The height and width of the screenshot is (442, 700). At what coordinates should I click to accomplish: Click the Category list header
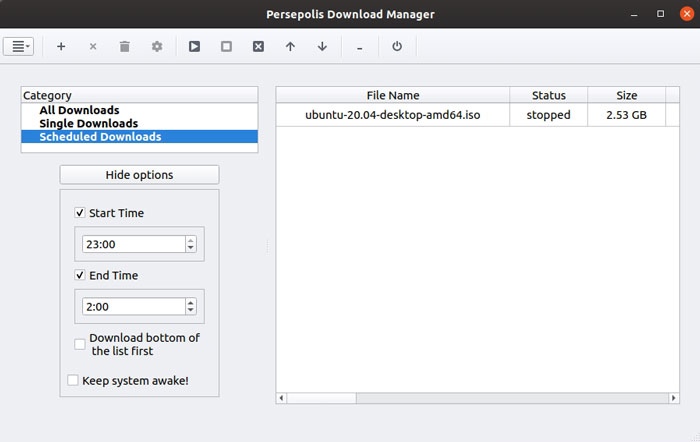[x=139, y=95]
